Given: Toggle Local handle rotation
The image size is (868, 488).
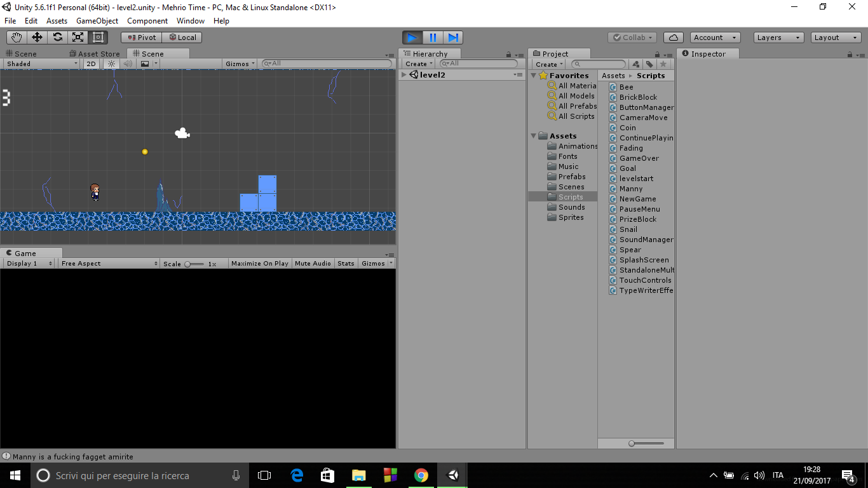Looking at the screenshot, I should click(x=182, y=37).
